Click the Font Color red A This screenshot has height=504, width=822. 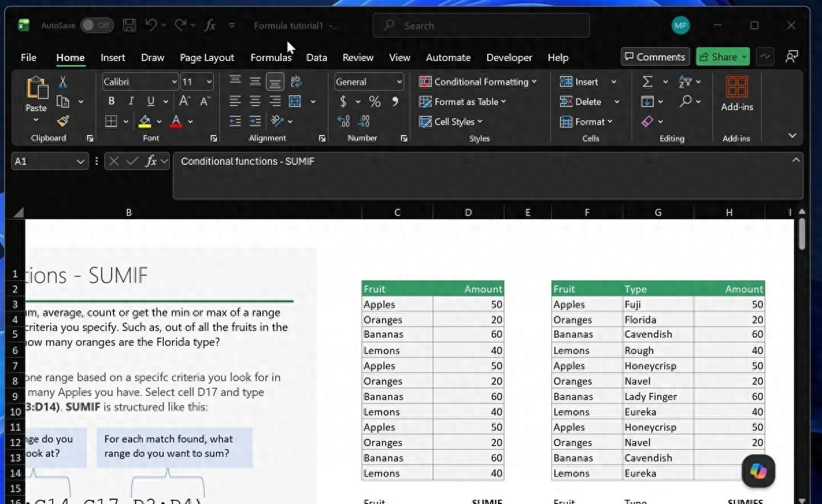176,121
